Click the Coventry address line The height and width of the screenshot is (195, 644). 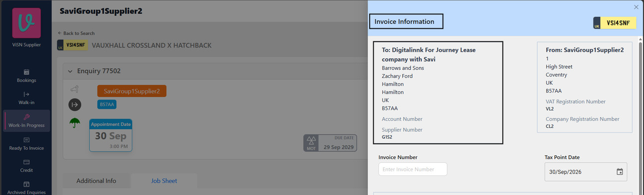click(556, 75)
